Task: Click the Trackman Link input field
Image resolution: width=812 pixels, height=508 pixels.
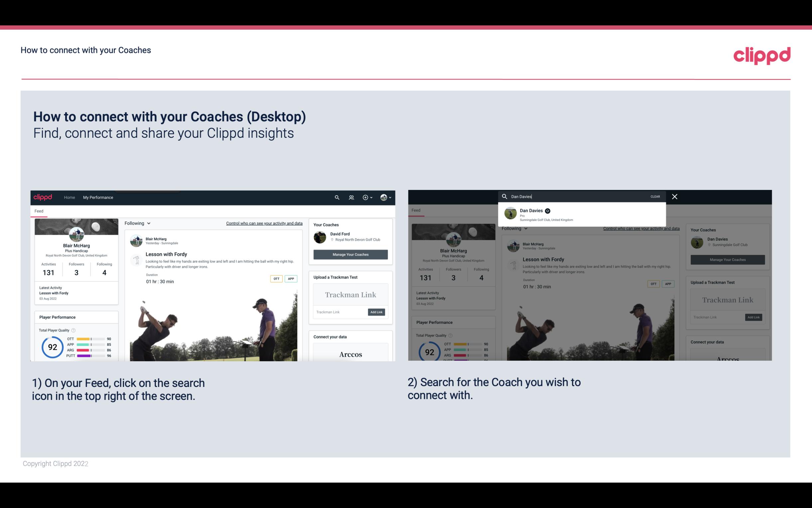Action: click(x=339, y=312)
